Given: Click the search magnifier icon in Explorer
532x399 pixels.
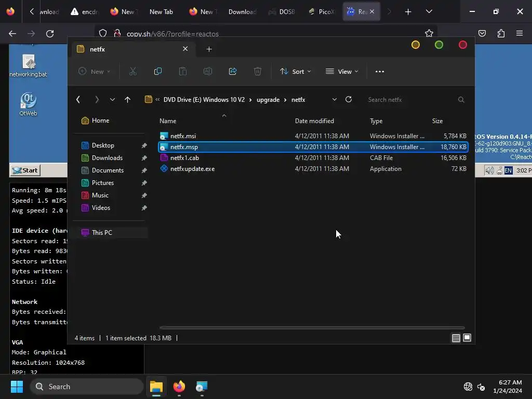Looking at the screenshot, I should click(461, 99).
